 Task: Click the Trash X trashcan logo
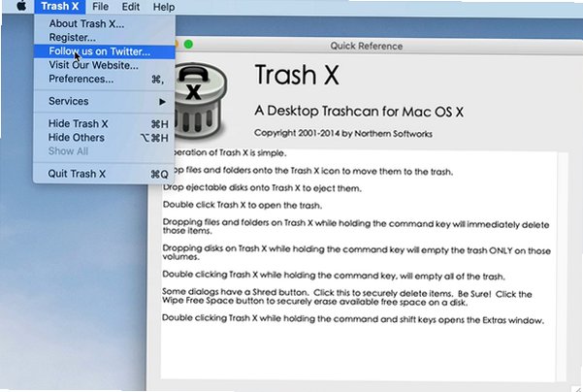200,101
